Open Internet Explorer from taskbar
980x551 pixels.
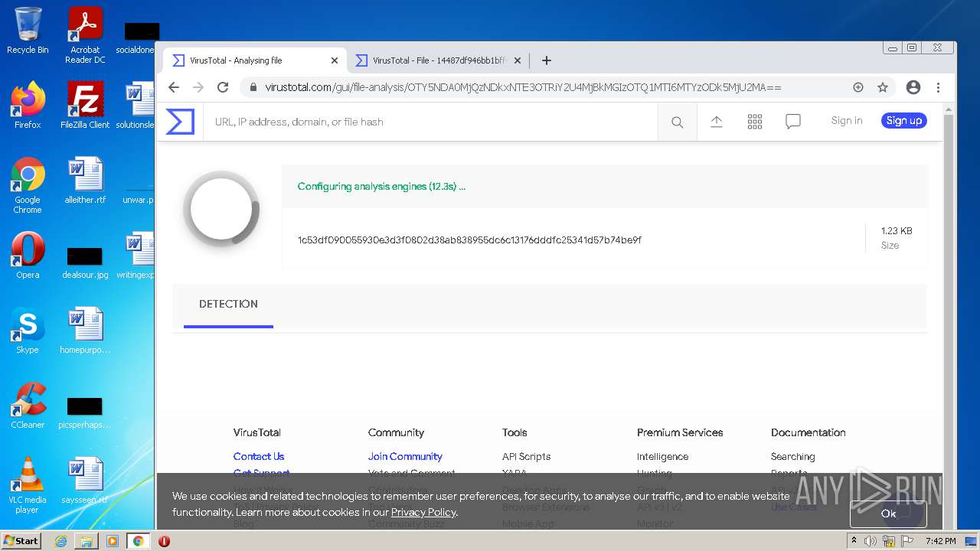click(x=60, y=541)
